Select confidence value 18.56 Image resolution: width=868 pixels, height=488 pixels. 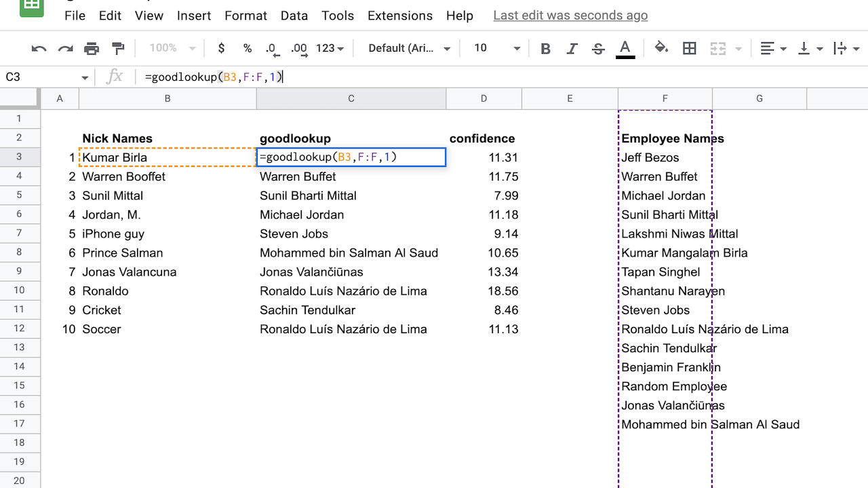(x=484, y=290)
